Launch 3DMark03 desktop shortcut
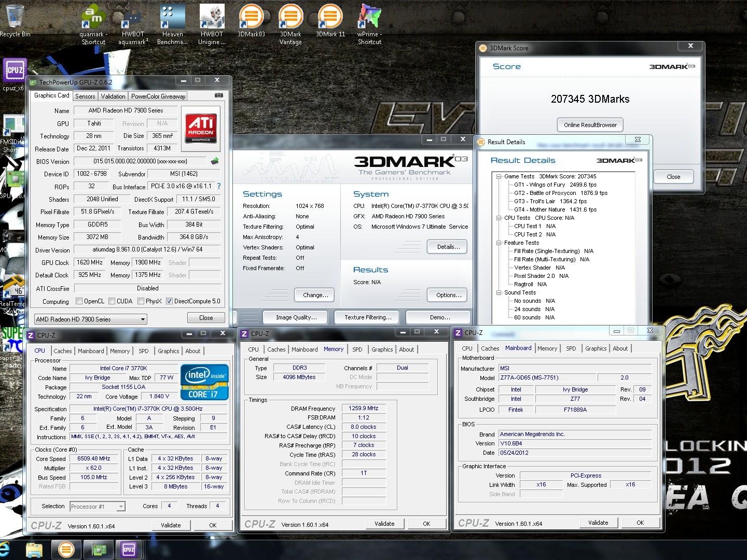This screenshot has height=560, width=747. (x=251, y=21)
